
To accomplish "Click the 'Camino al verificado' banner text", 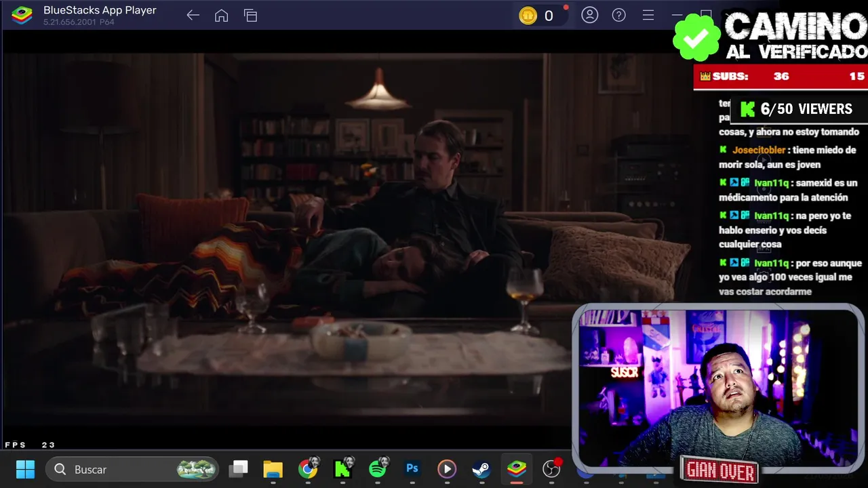I will pyautogui.click(x=796, y=37).
